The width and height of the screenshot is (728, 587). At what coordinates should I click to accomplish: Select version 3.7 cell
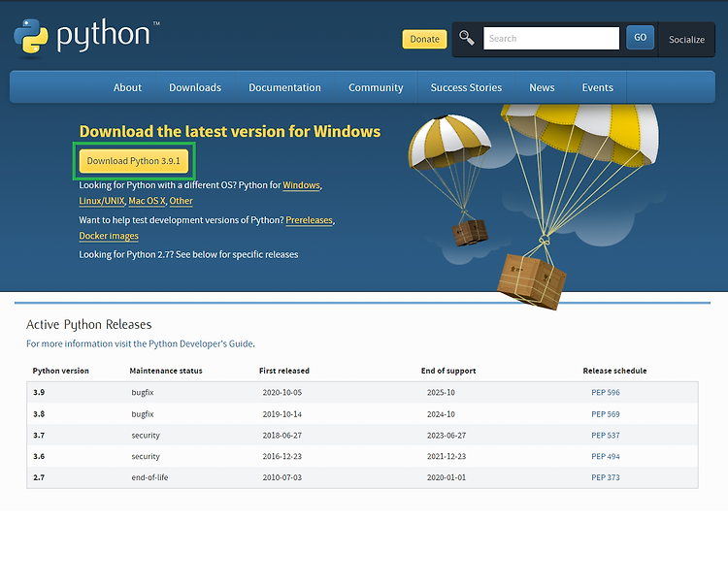coord(39,436)
